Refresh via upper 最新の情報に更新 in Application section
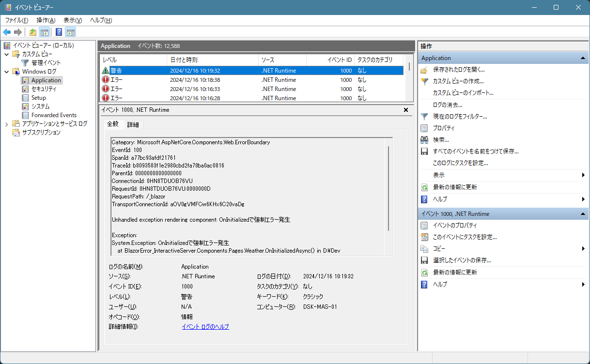The width and height of the screenshot is (590, 364). tap(455, 187)
